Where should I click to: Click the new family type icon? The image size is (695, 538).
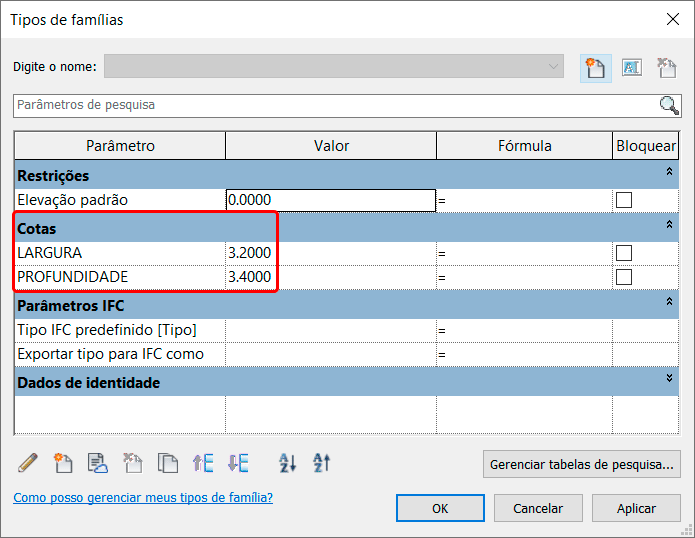pos(595,67)
